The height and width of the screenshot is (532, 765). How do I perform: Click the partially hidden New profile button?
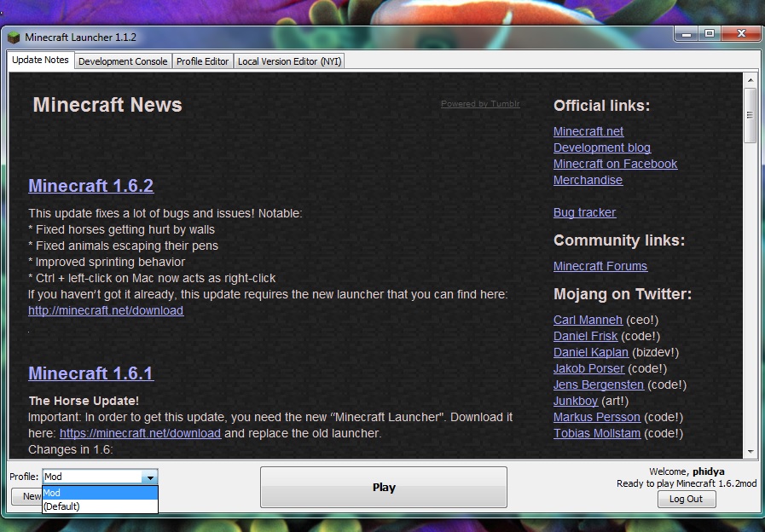pyautogui.click(x=26, y=496)
